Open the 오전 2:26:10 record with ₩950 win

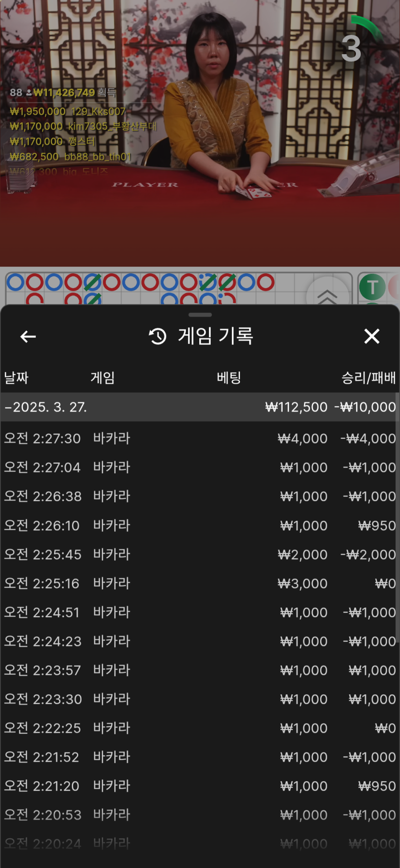click(x=200, y=526)
